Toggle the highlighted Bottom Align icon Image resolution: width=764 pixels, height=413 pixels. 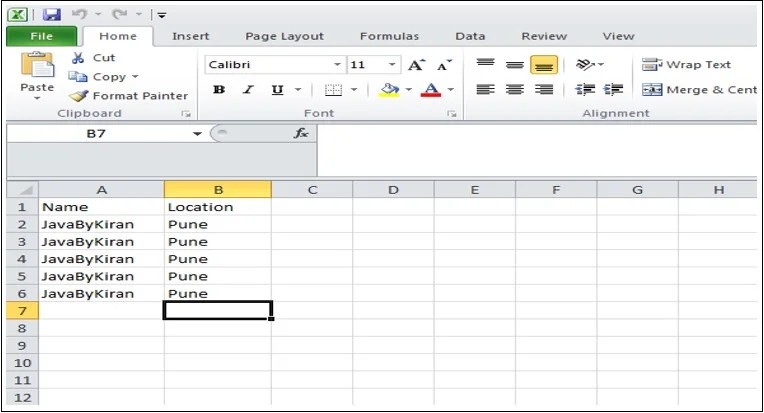coord(544,64)
